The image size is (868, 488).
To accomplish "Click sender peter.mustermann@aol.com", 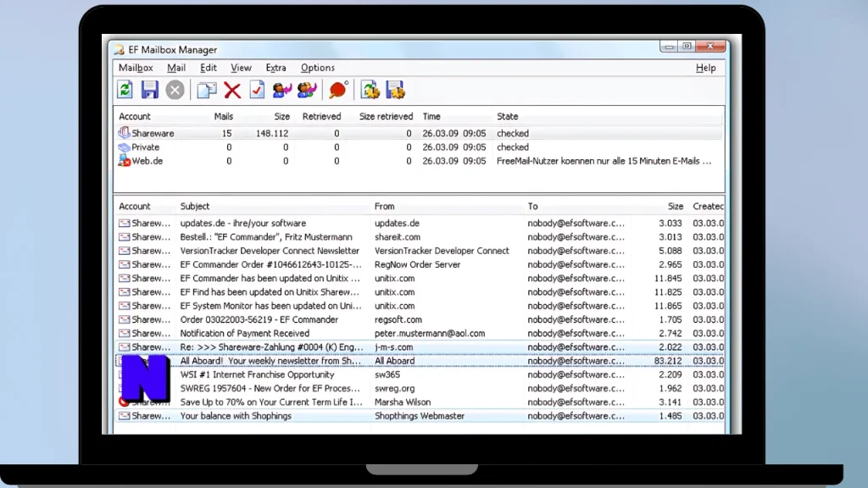I will (x=430, y=333).
